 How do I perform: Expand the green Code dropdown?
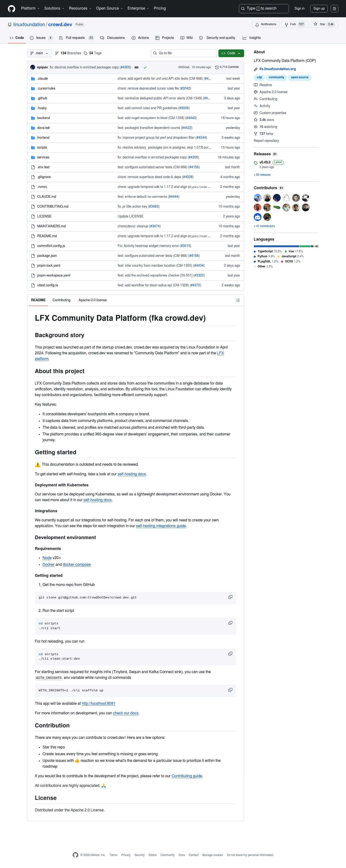[231, 53]
